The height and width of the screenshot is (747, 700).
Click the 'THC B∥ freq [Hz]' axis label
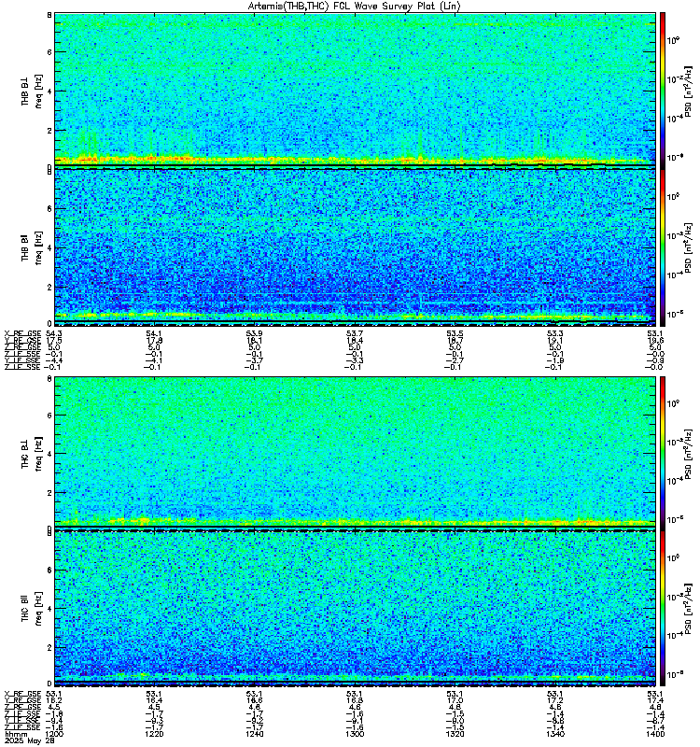[x=32, y=609]
